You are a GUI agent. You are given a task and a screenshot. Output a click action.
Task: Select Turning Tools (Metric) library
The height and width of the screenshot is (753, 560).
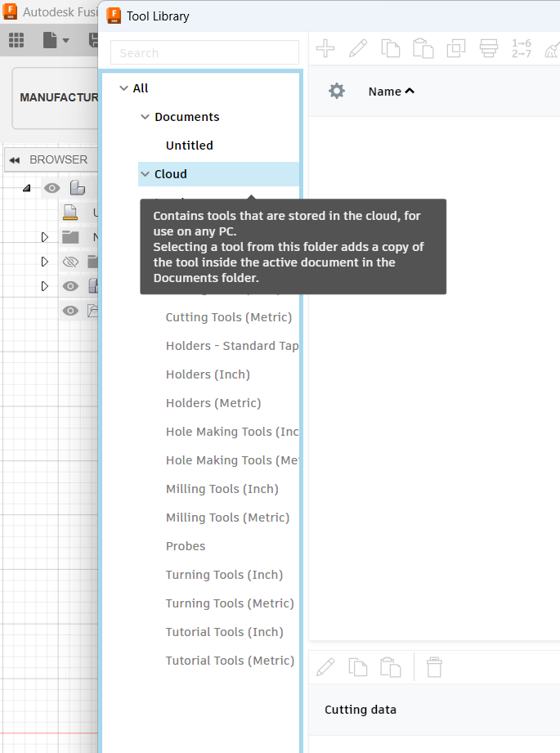230,603
